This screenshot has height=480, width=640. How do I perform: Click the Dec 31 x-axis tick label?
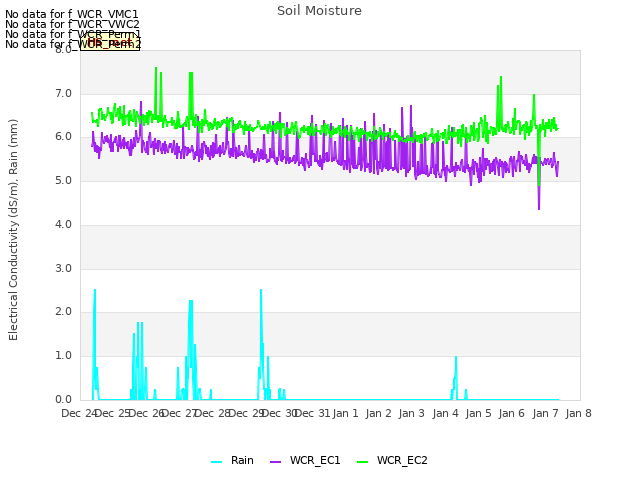pyautogui.click(x=312, y=413)
